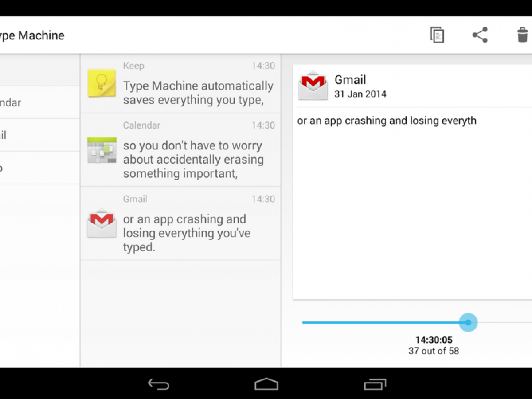Open the Android recent apps button
532x399 pixels.
(375, 384)
